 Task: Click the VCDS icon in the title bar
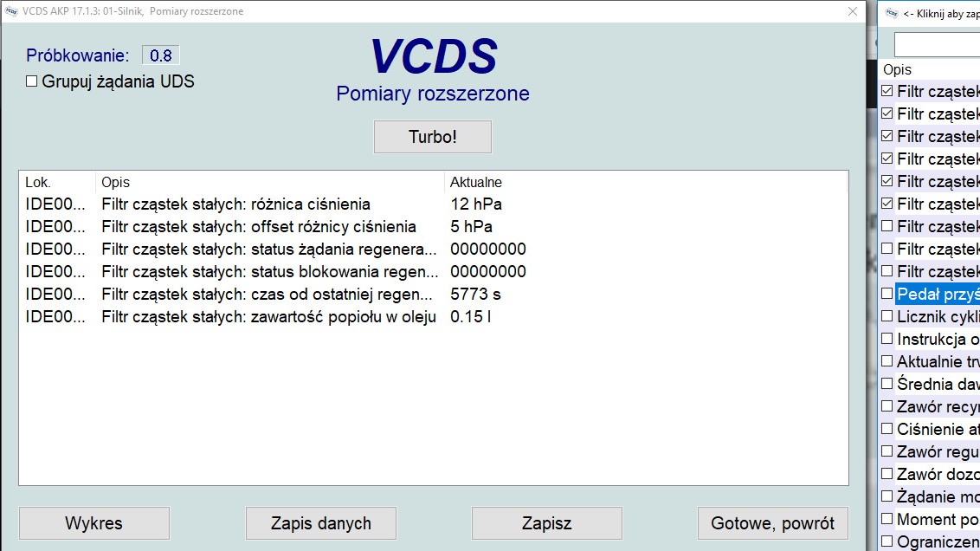tap(11, 11)
